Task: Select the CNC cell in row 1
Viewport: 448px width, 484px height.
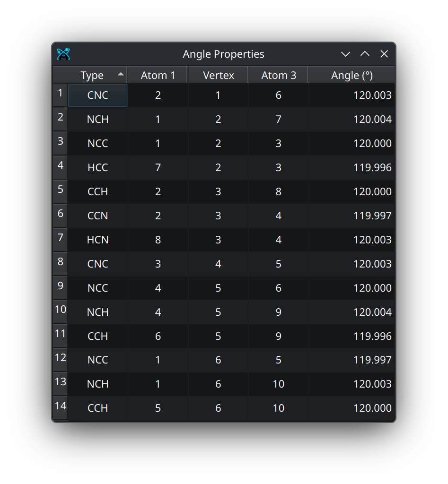Action: pos(98,95)
